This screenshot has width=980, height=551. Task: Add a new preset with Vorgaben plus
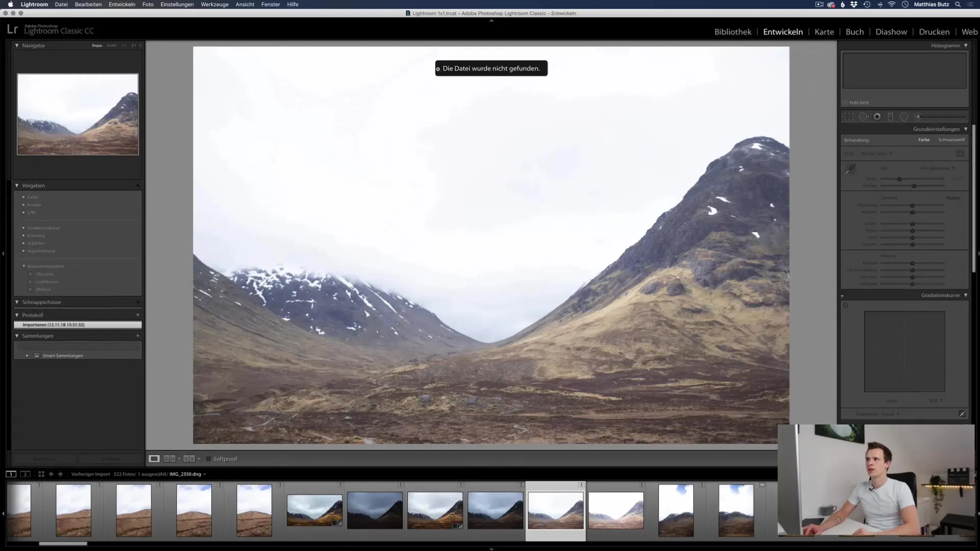[138, 186]
